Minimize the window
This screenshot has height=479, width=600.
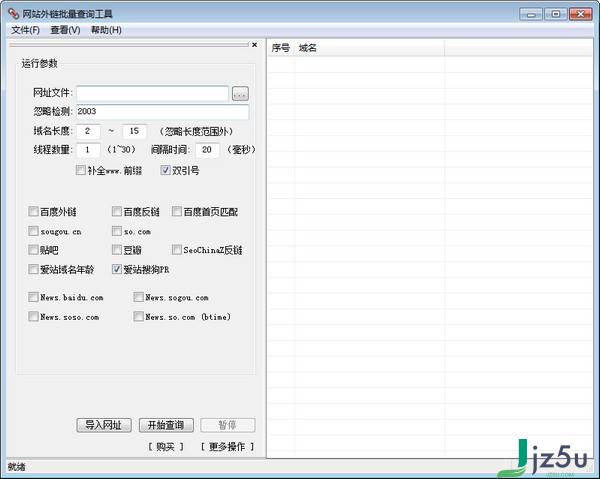click(531, 15)
